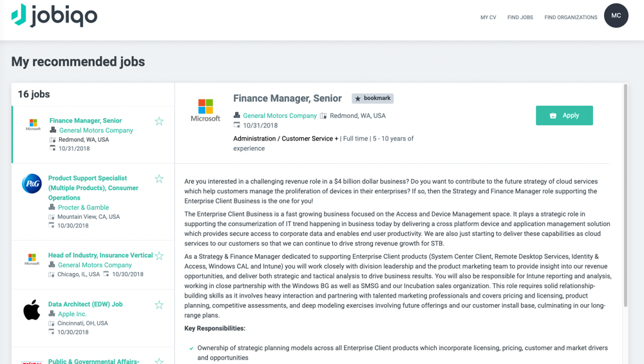Open the Procter & Gamble company link
The image size is (644, 364).
point(83,207)
